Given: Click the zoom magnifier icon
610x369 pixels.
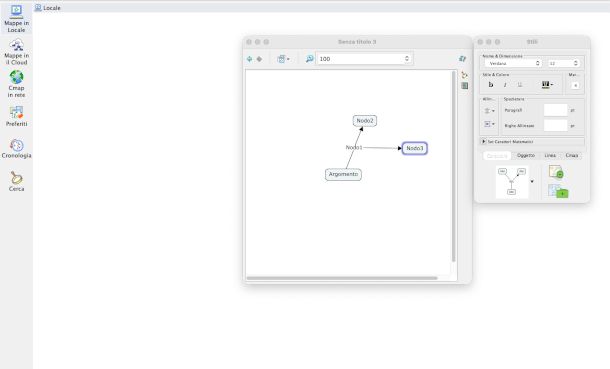Looking at the screenshot, I should pyautogui.click(x=309, y=59).
